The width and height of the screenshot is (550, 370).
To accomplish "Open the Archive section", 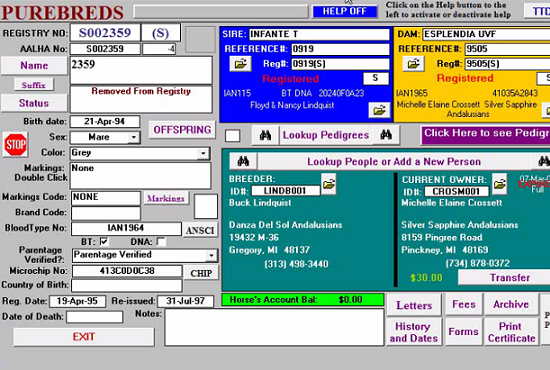I will [511, 304].
